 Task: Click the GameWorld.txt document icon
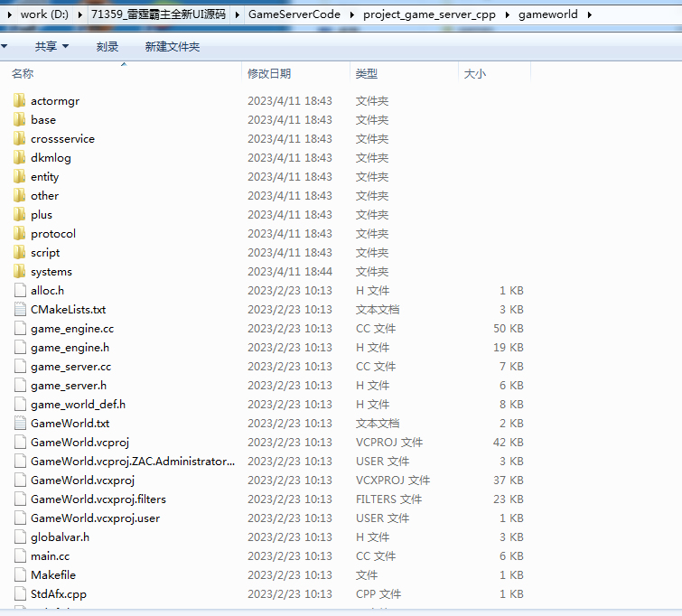point(20,424)
